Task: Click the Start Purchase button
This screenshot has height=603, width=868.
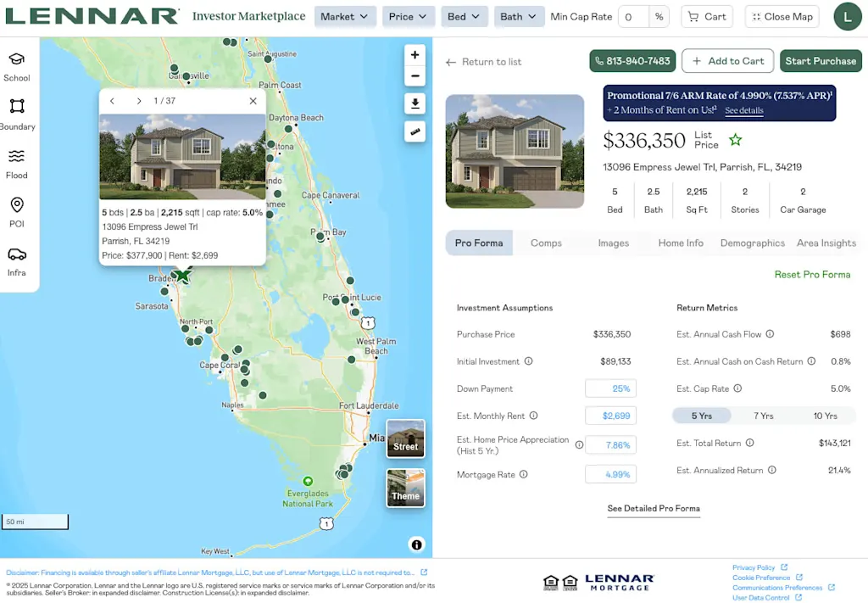Action: [821, 60]
